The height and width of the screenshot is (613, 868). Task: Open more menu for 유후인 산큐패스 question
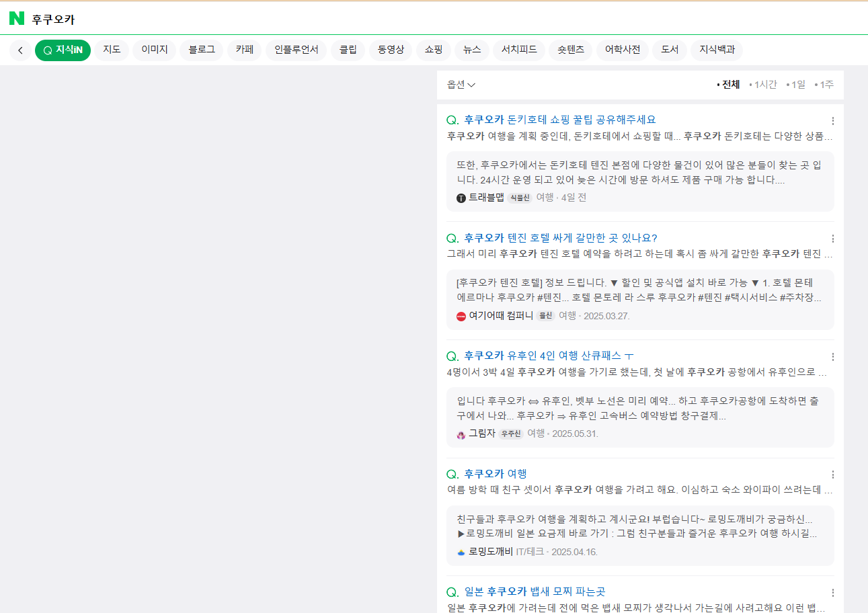coord(832,357)
